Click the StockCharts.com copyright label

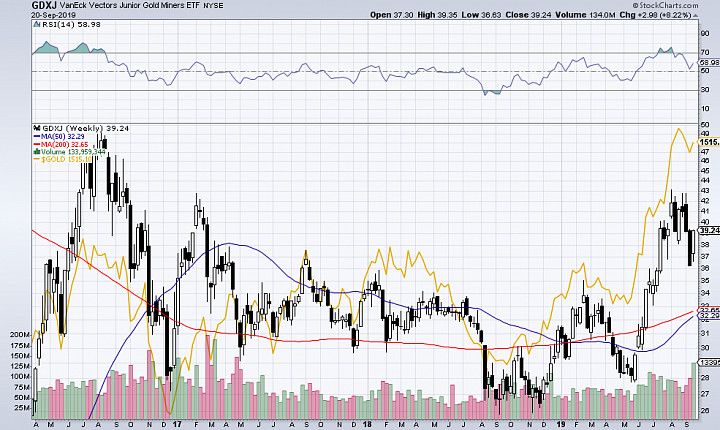coord(665,6)
